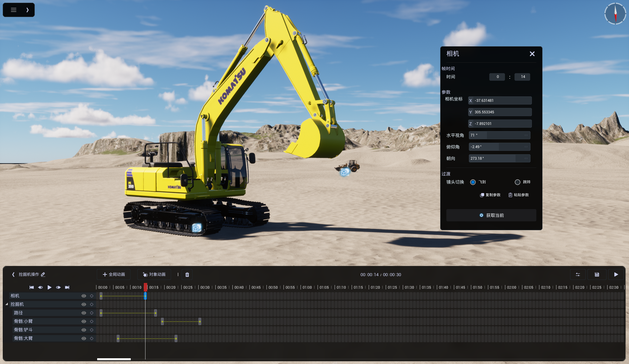
Task: Select the 相机 track row
Action: click(52, 296)
